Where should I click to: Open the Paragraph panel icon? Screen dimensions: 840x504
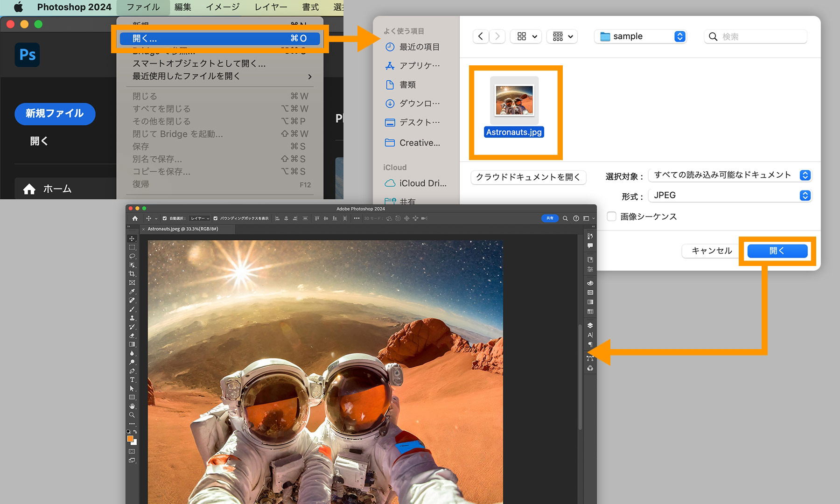point(590,344)
